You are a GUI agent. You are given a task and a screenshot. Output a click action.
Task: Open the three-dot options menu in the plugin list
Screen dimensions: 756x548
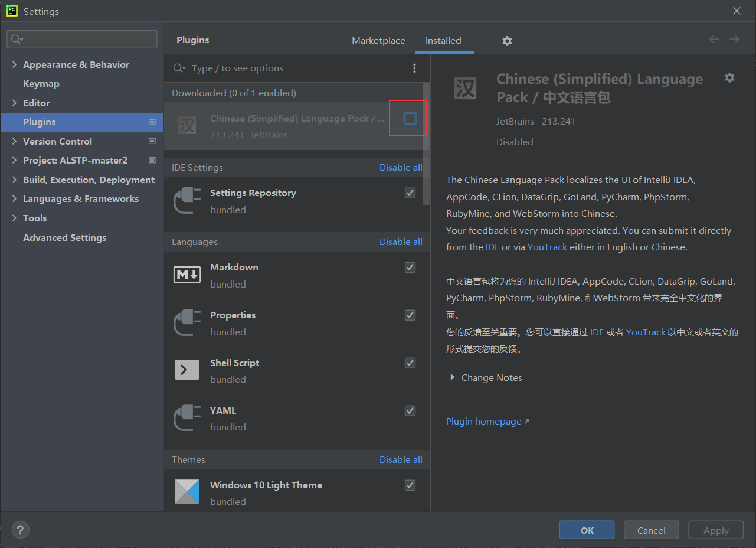point(414,68)
